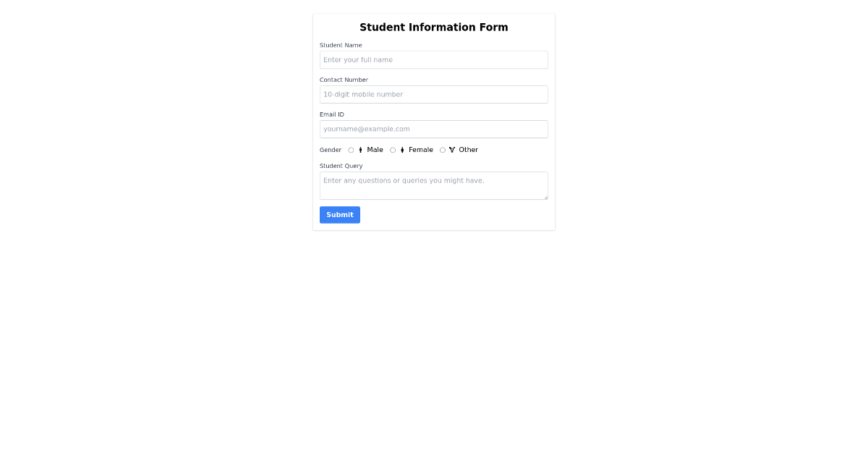Select the Female radio button
This screenshot has width=868, height=456.
coord(392,150)
